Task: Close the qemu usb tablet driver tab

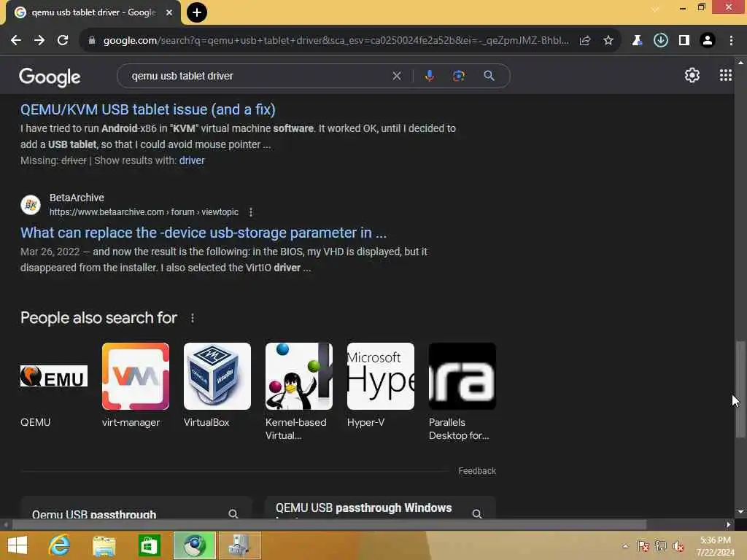Action: (169, 12)
